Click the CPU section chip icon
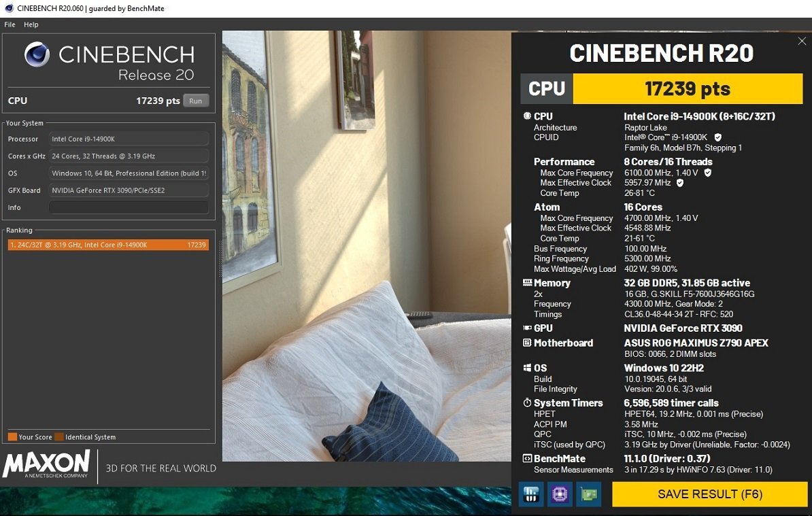 click(x=526, y=116)
